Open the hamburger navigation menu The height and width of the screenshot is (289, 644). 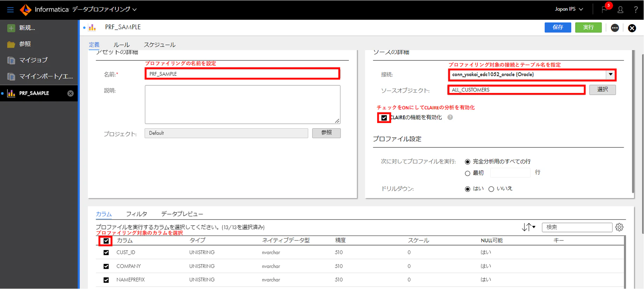[10, 10]
